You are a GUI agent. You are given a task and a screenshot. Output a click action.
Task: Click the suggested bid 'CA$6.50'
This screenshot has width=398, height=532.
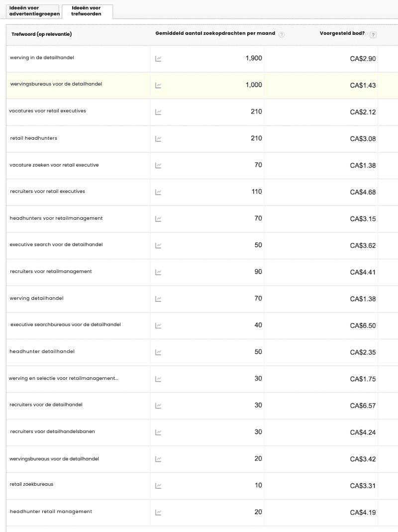pyautogui.click(x=362, y=326)
